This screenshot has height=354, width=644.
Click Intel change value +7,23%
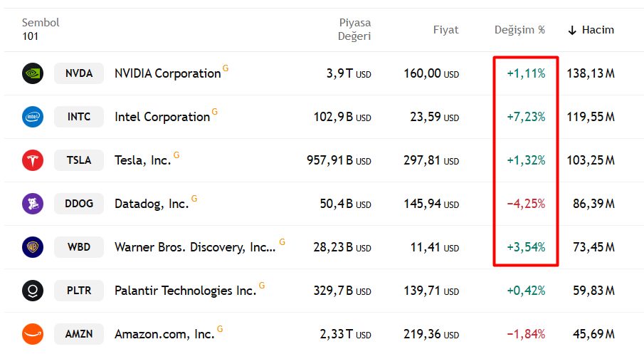pyautogui.click(x=526, y=118)
